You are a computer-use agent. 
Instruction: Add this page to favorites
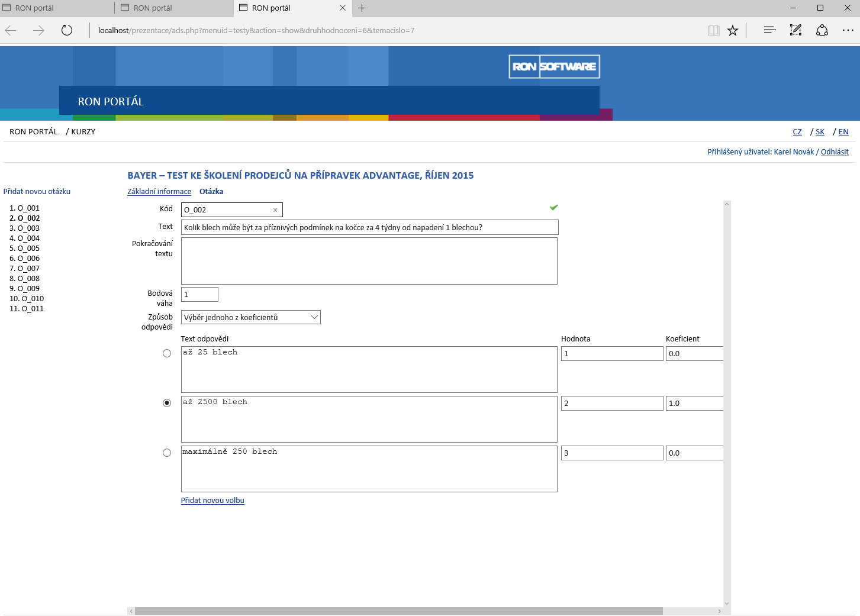[733, 30]
